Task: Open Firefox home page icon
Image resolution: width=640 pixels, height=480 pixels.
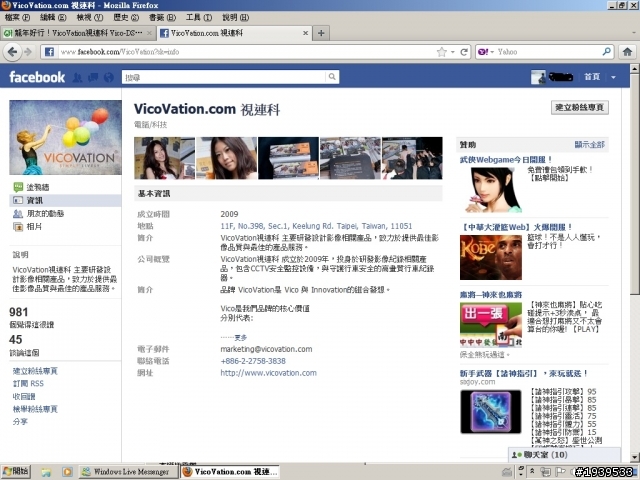Action: coord(627,52)
